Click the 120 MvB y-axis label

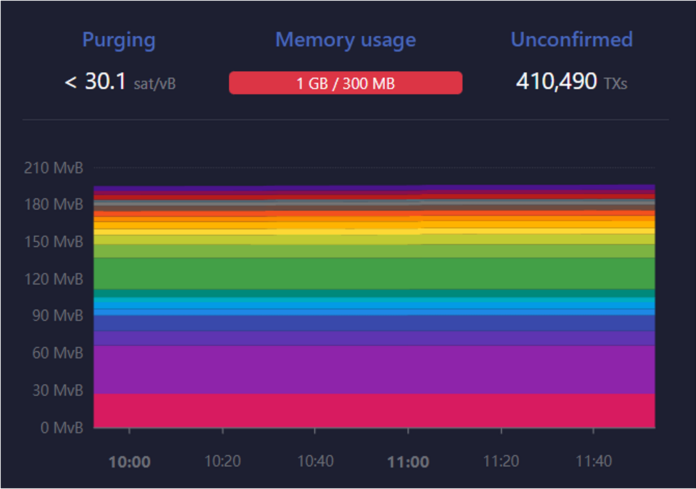click(x=53, y=278)
